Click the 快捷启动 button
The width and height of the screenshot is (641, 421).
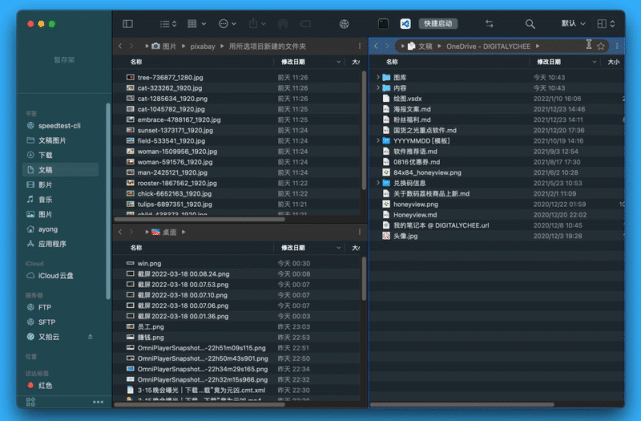tap(438, 24)
